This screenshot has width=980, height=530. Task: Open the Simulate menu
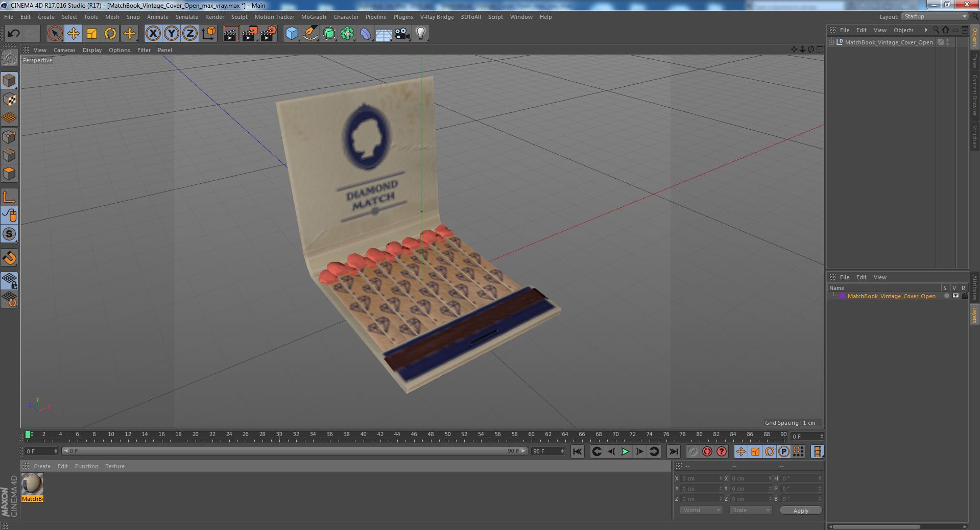[x=187, y=17]
